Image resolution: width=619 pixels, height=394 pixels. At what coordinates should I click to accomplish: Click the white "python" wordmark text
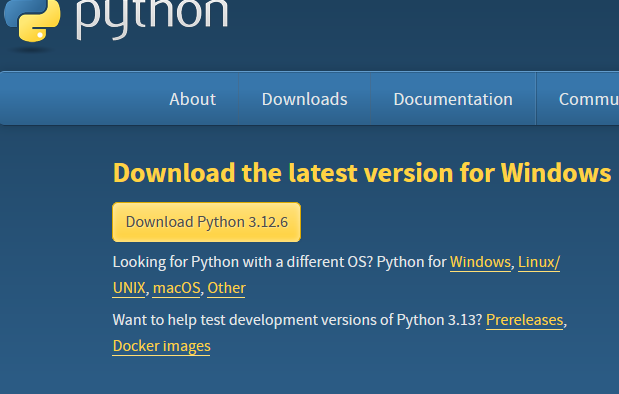coord(152,19)
